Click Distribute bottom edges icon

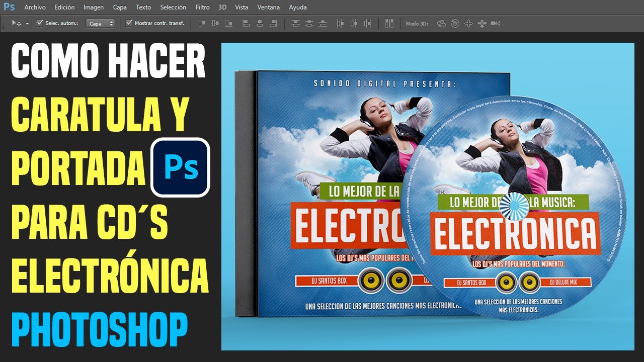tap(323, 23)
